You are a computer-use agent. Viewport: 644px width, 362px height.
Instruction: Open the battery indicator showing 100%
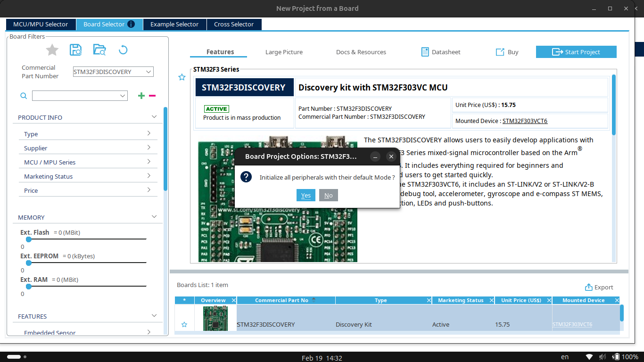(625, 357)
